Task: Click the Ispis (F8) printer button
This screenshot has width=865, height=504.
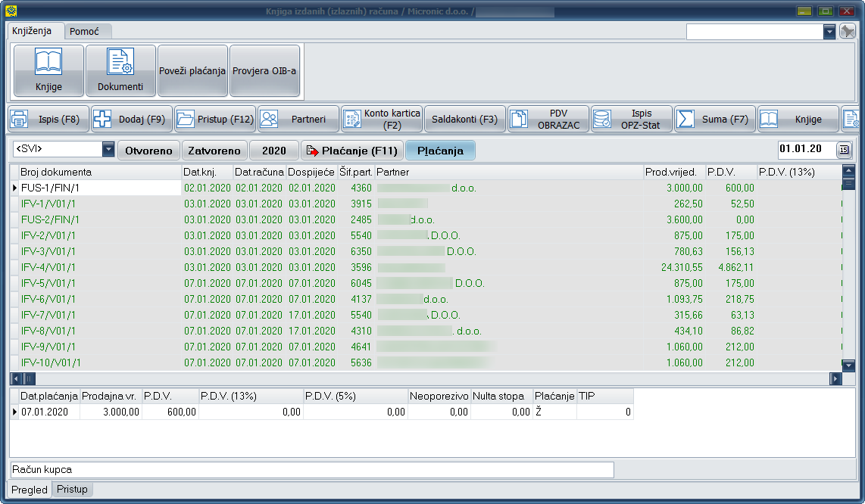Action: [x=48, y=120]
